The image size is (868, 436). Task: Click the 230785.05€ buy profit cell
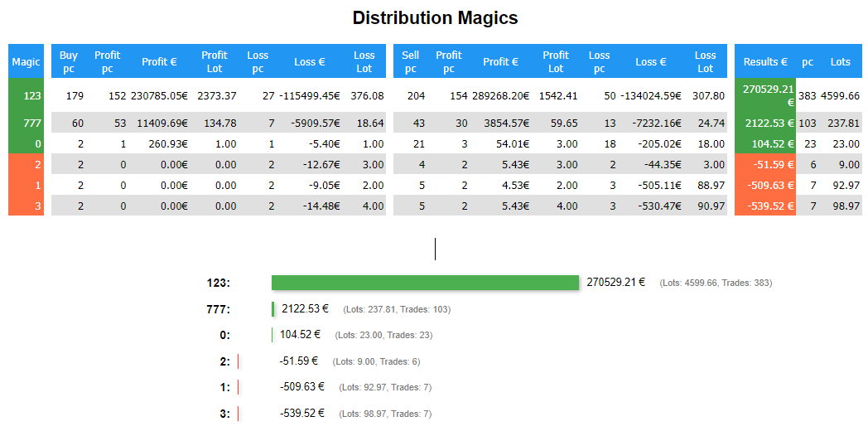(159, 95)
